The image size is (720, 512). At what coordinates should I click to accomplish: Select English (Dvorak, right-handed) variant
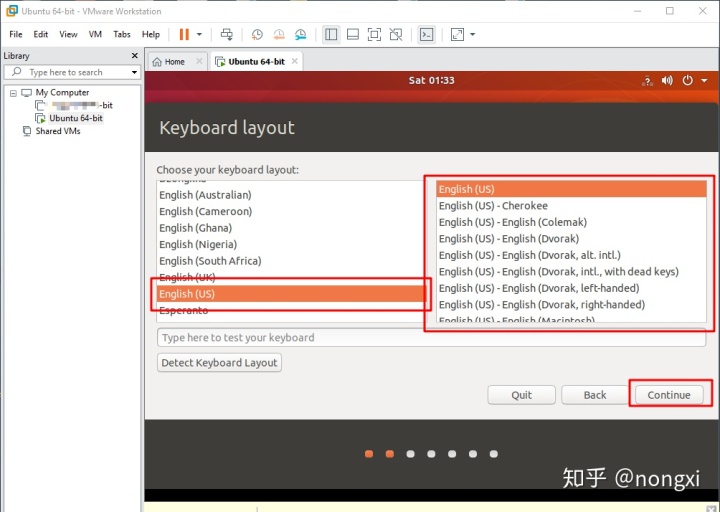pos(571,305)
